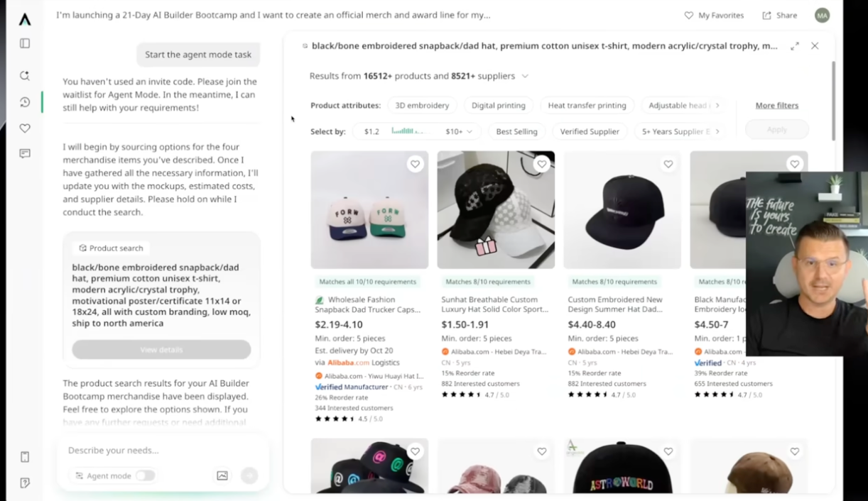Click the MA avatar icon top right
The width and height of the screenshot is (868, 501).
tap(822, 15)
